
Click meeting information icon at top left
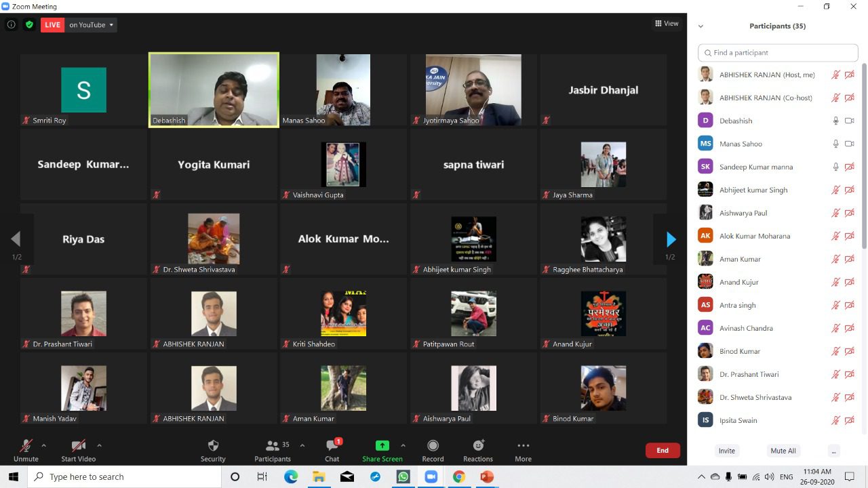[x=12, y=24]
